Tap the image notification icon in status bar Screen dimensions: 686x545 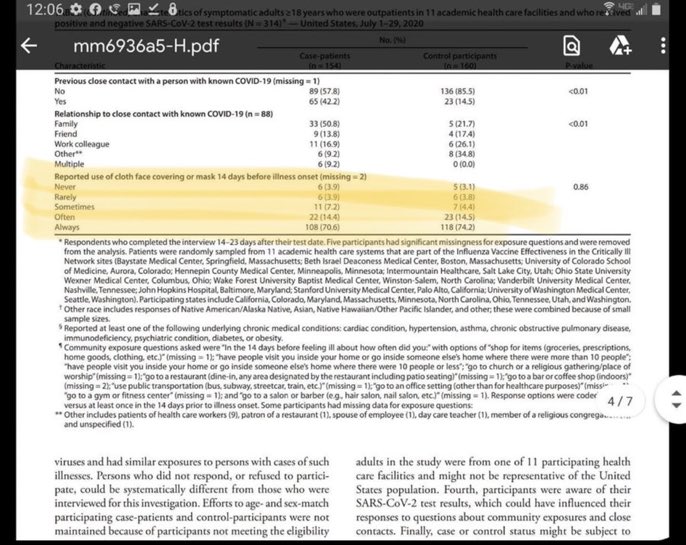pyautogui.click(x=134, y=9)
